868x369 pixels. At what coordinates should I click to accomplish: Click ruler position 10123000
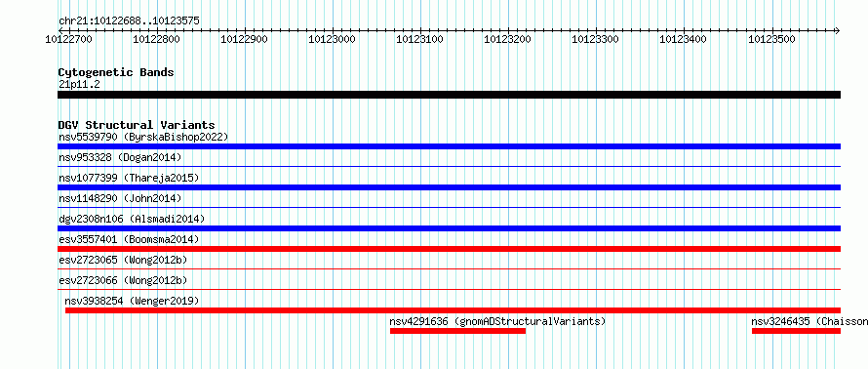click(333, 39)
